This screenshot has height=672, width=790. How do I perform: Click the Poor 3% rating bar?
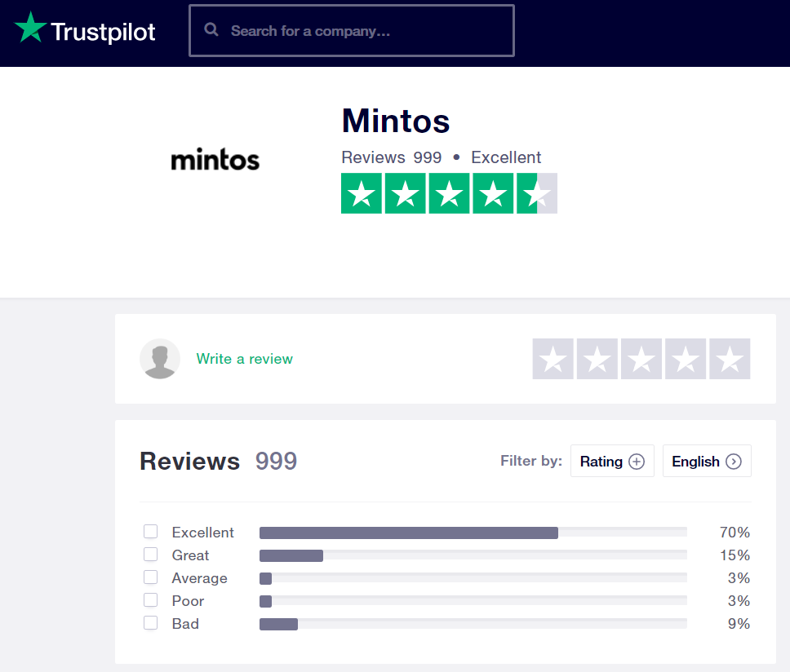[473, 601]
